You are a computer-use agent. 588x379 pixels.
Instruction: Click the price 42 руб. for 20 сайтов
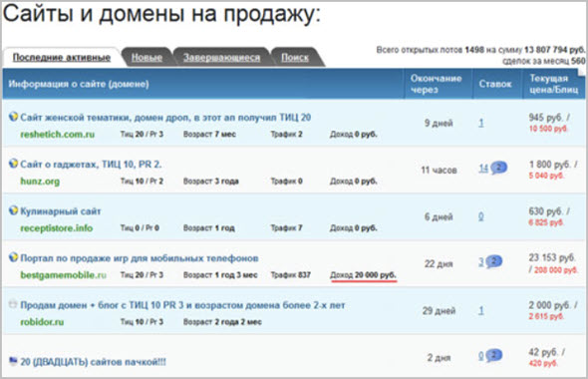coord(543,352)
